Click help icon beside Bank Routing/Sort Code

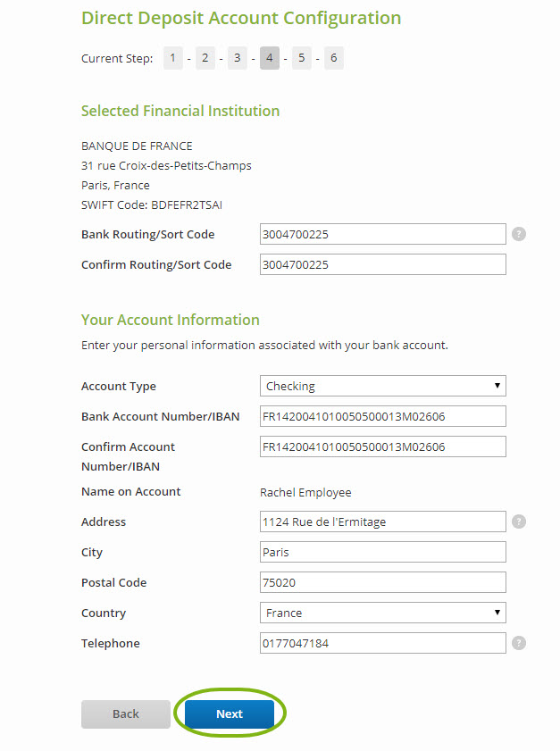(518, 234)
